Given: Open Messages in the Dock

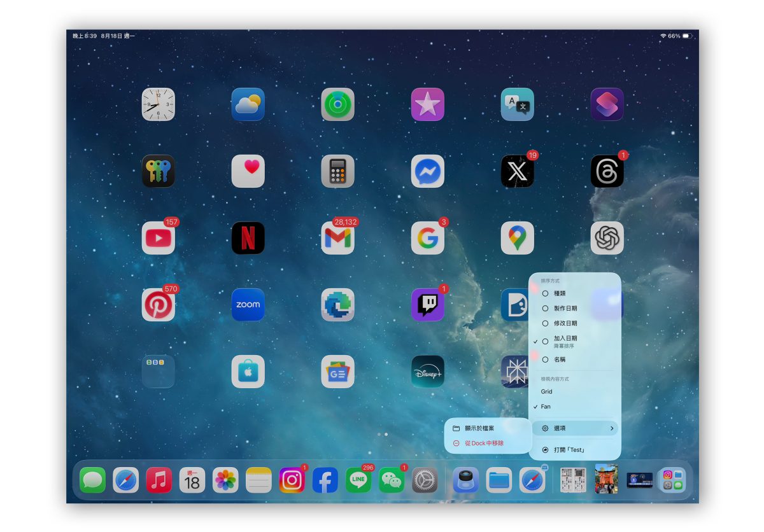Looking at the screenshot, I should [92, 480].
